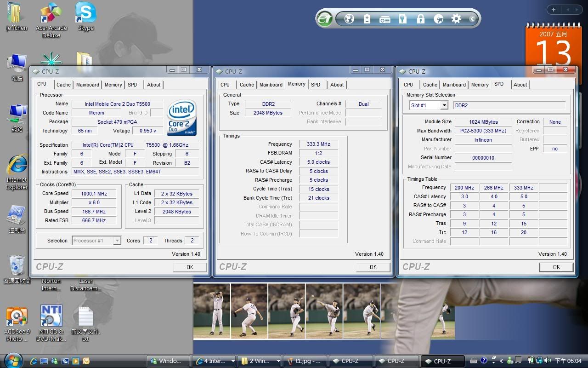This screenshot has height=368, width=588.
Task: Launch Windows Media Player from Quick Launch
Action: 76,361
